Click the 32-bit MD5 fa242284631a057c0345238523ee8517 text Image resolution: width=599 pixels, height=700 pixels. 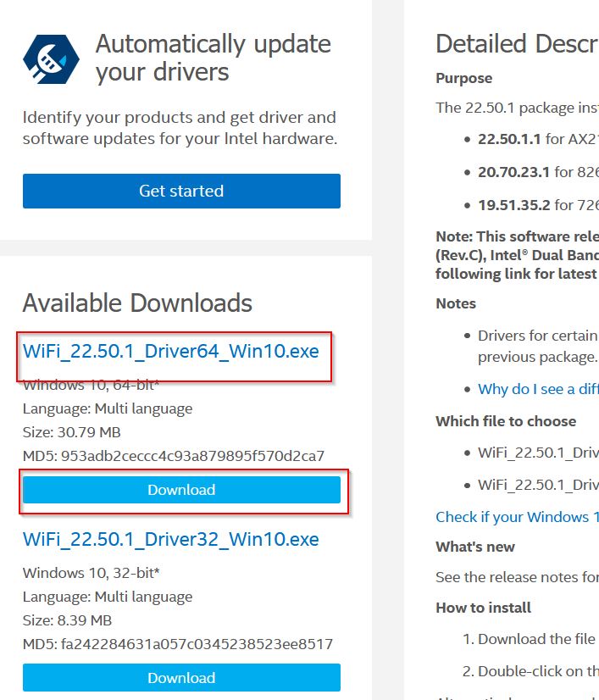coord(178,644)
